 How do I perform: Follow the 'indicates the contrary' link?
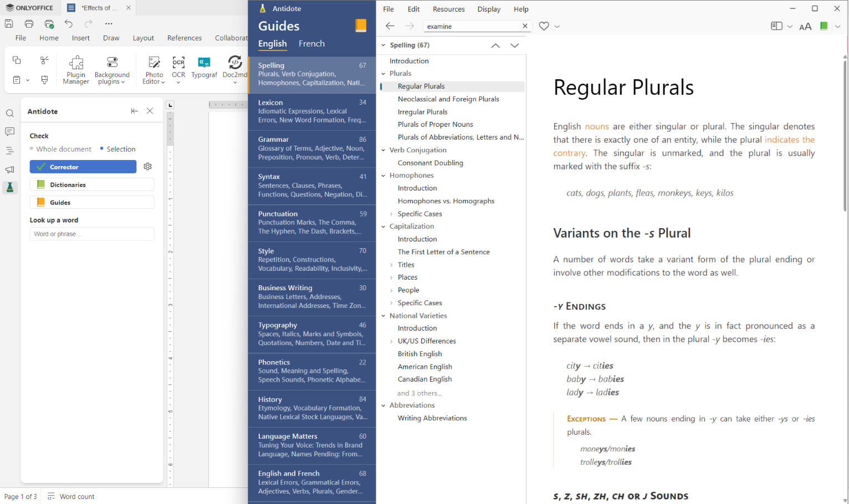(x=790, y=140)
